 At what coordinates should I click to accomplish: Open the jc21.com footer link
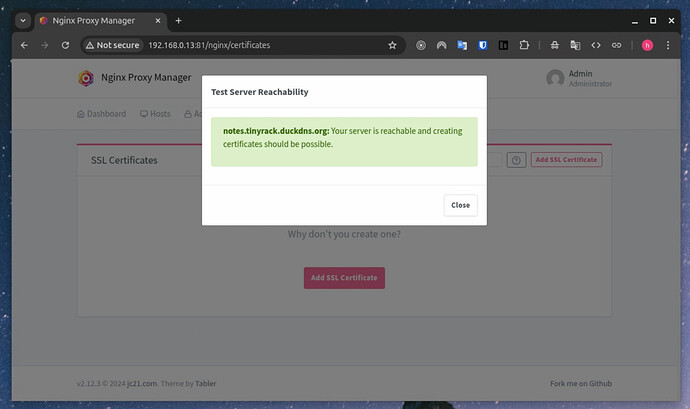142,383
